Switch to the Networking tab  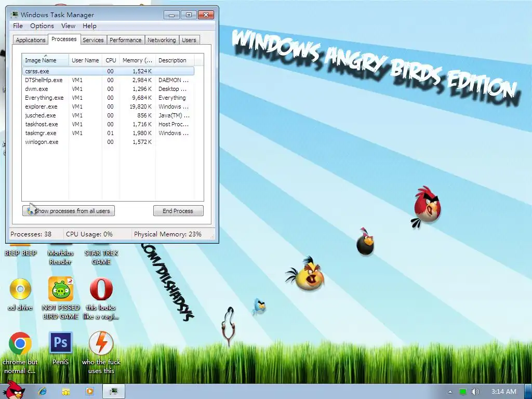pos(162,40)
